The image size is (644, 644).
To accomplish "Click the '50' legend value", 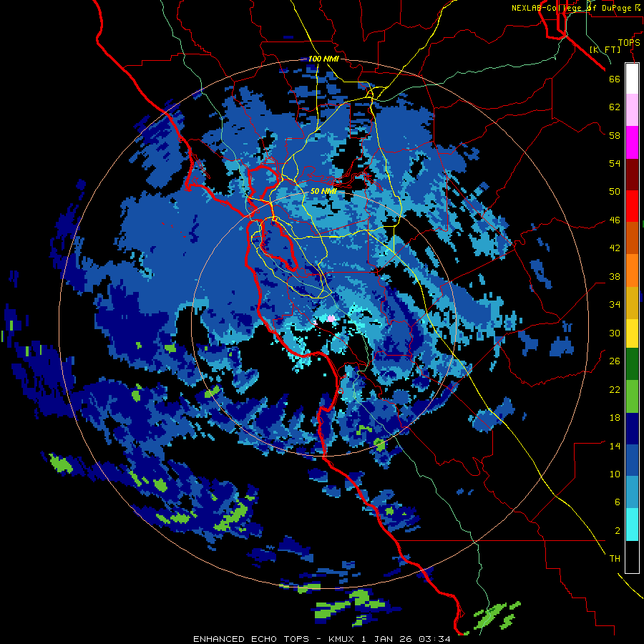I will [x=615, y=192].
